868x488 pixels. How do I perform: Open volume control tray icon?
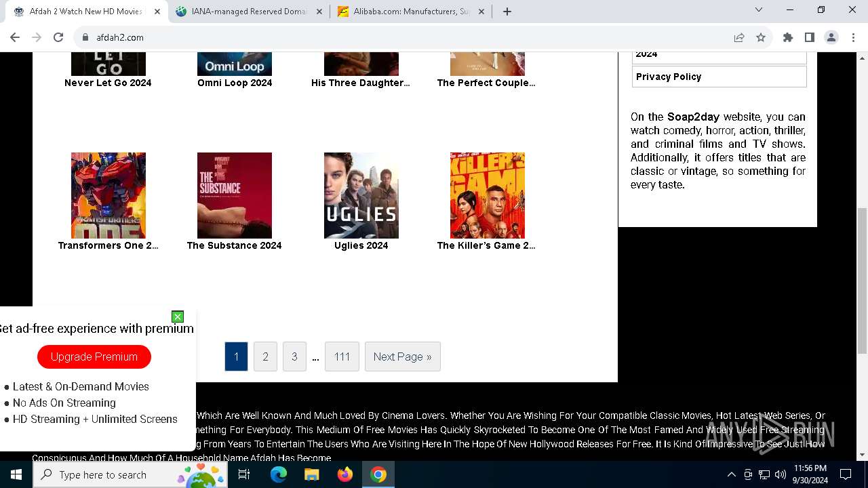pos(781,474)
